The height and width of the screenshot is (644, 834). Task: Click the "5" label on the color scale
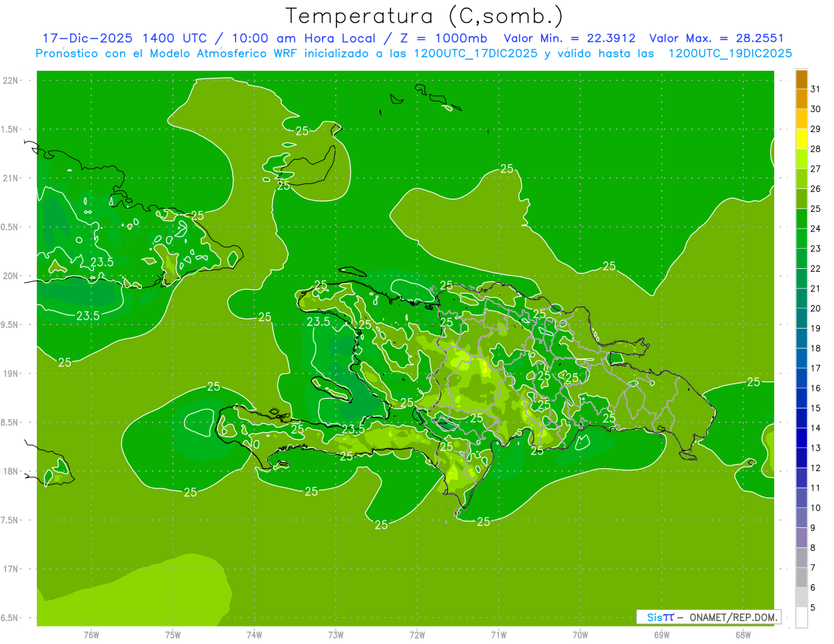coord(813,607)
